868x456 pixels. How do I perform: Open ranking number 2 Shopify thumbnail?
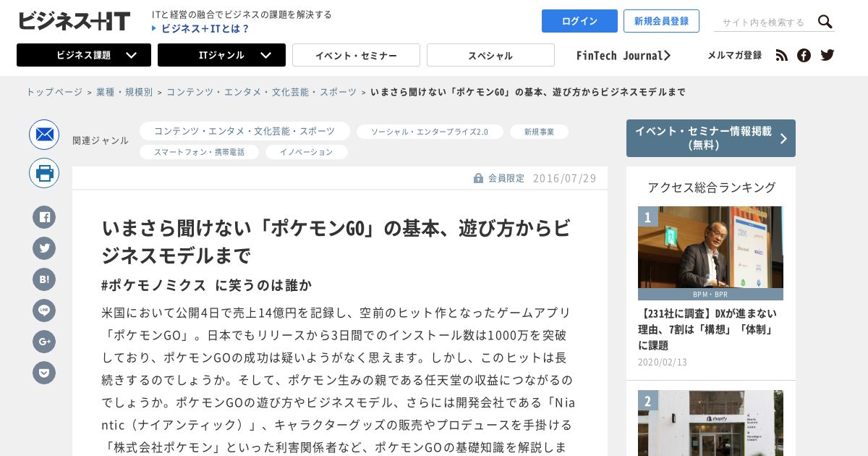(x=710, y=423)
